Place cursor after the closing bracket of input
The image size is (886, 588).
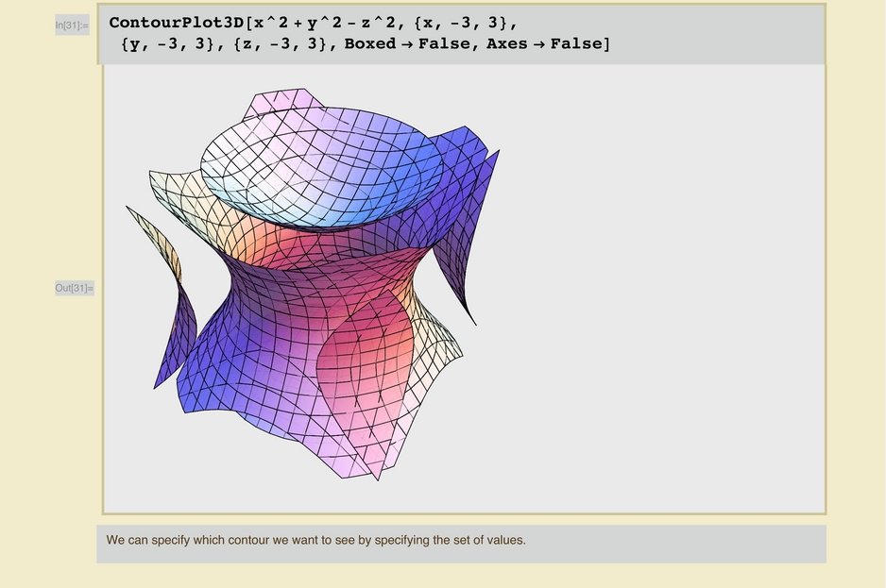[612, 43]
